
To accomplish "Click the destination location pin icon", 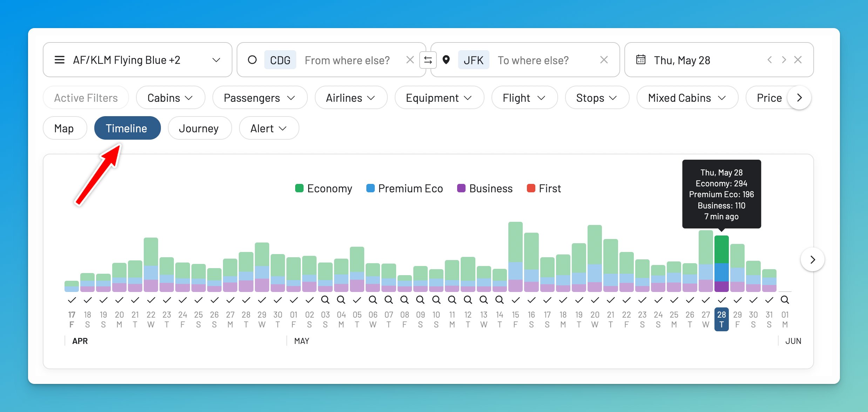I will coord(447,60).
